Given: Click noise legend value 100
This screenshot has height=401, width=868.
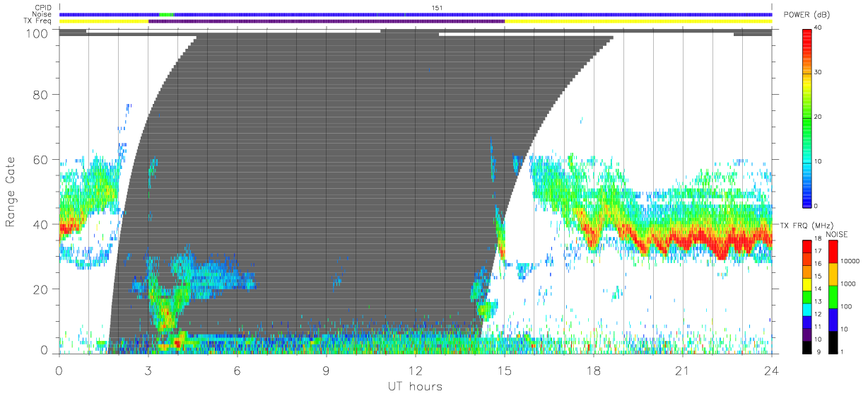Looking at the screenshot, I should point(845,306).
